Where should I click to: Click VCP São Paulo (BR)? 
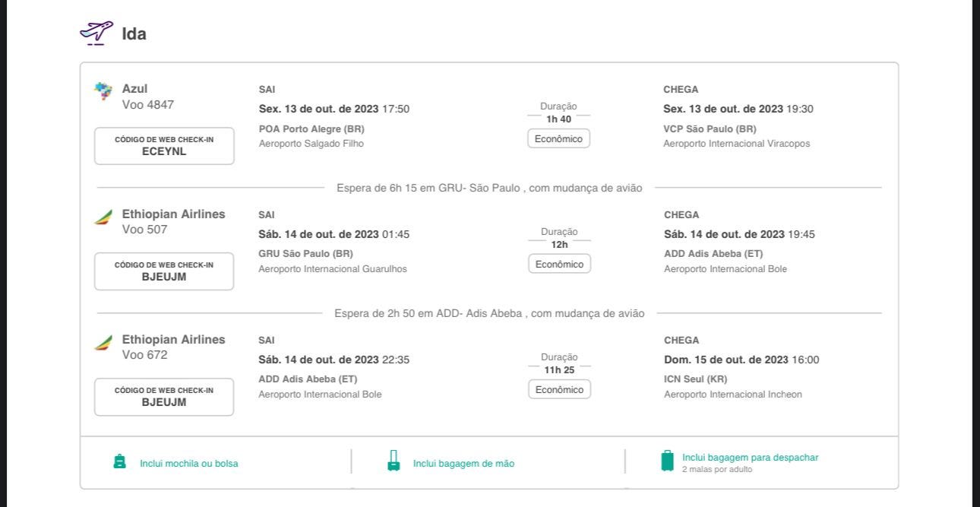(710, 129)
